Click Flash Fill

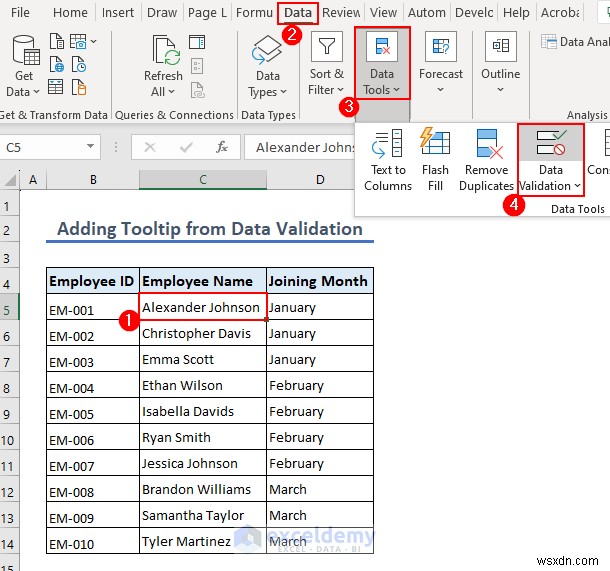[435, 160]
